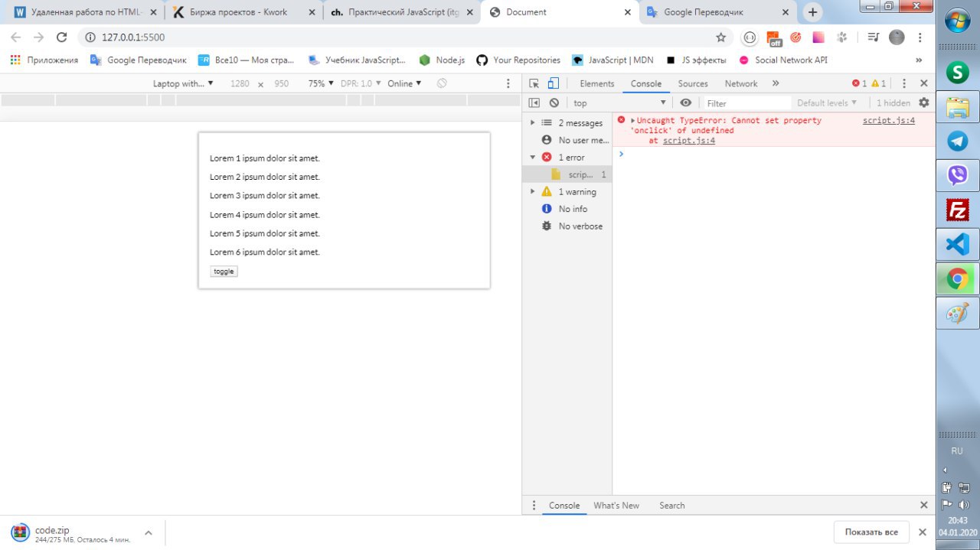The width and height of the screenshot is (980, 550).
Task: Bookmark this page with the star icon
Action: coord(720,37)
